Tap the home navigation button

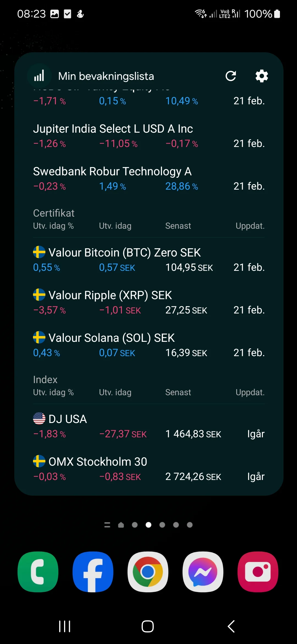[148, 626]
